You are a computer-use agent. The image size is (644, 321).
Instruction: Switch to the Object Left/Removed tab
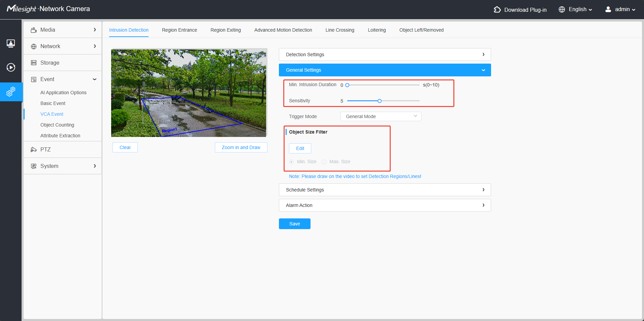point(421,30)
